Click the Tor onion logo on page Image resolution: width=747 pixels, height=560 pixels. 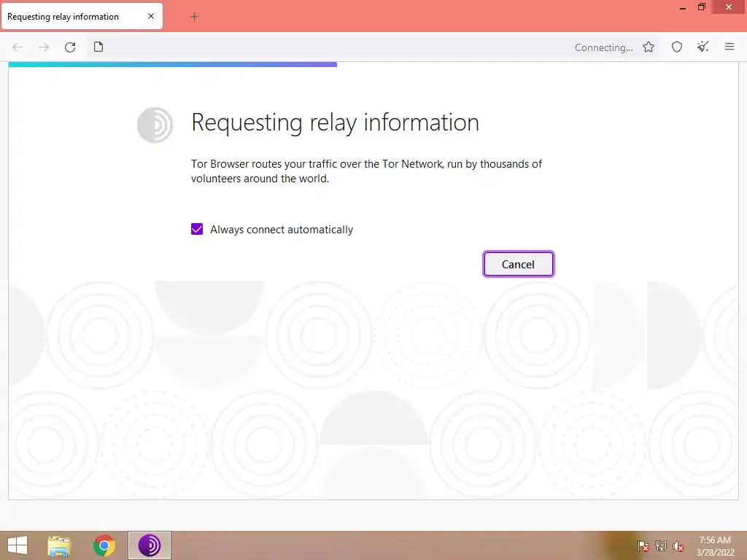point(155,125)
